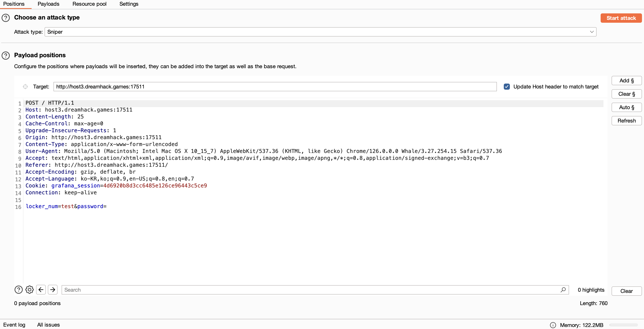Viewport: 644px width, 329px height.
Task: Switch to the Positions tab
Action: pos(14,4)
